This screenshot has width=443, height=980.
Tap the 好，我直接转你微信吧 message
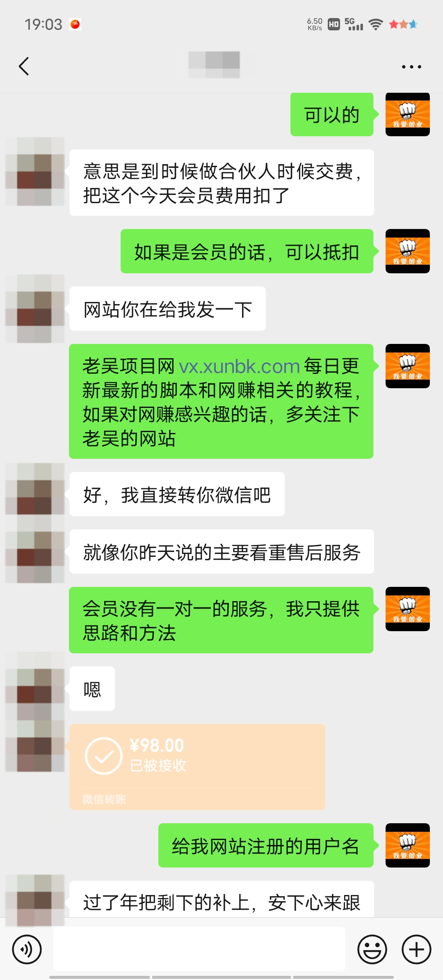177,494
